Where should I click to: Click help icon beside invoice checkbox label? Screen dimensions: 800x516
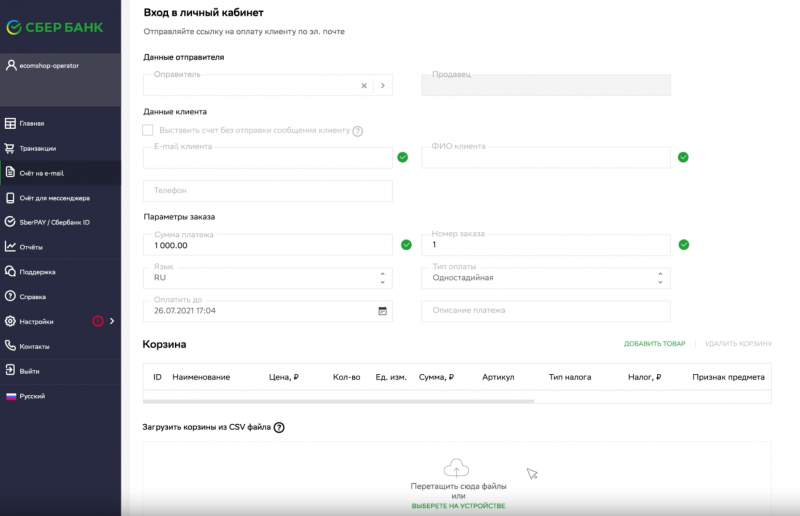click(358, 131)
